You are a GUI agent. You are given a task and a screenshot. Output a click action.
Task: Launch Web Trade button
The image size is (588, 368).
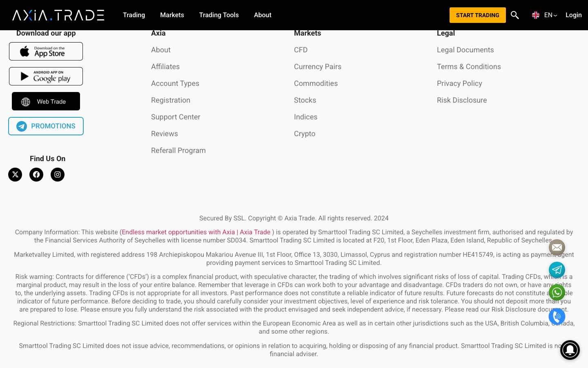46,101
